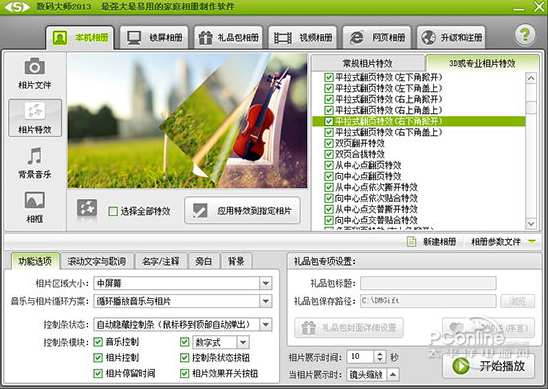Select the 常规相片特效 tab
This screenshot has height=389, width=548.
click(x=368, y=63)
